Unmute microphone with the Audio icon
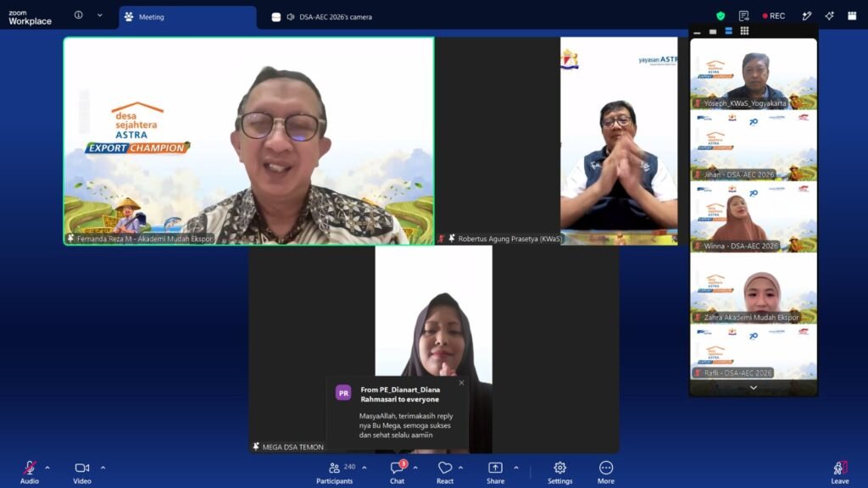The image size is (868, 488). pos(30,468)
